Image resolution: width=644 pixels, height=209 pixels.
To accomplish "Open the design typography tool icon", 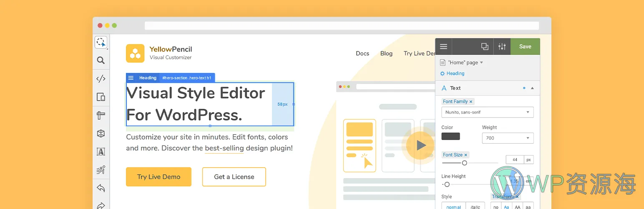I will coord(101,151).
